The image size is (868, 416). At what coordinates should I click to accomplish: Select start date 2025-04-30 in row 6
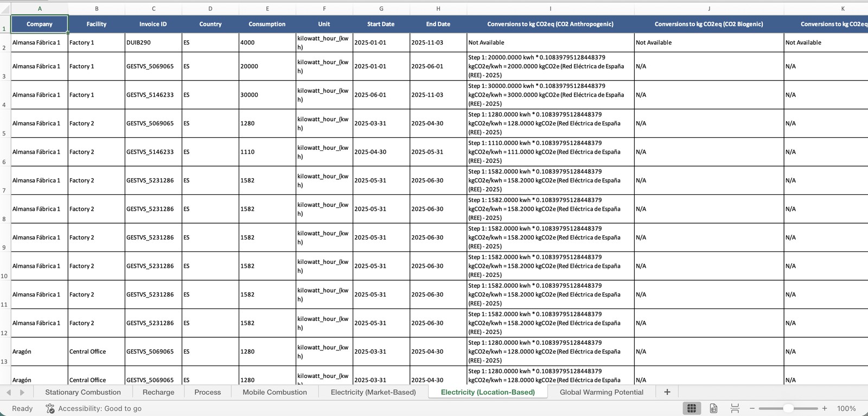pos(381,152)
